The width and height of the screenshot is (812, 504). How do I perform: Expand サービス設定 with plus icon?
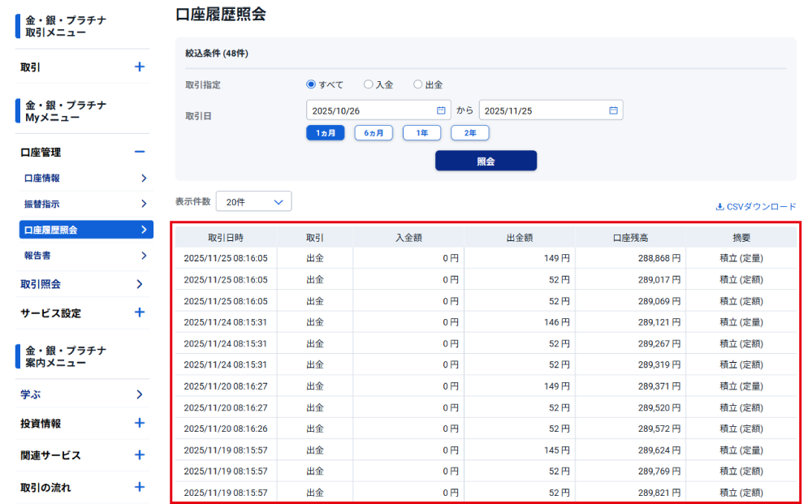pos(139,312)
